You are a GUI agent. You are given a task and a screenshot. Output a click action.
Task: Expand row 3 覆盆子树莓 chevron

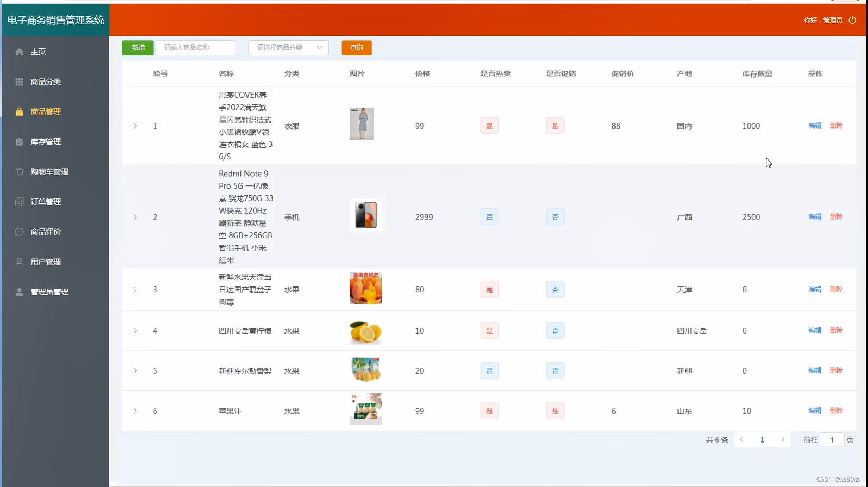(x=135, y=290)
